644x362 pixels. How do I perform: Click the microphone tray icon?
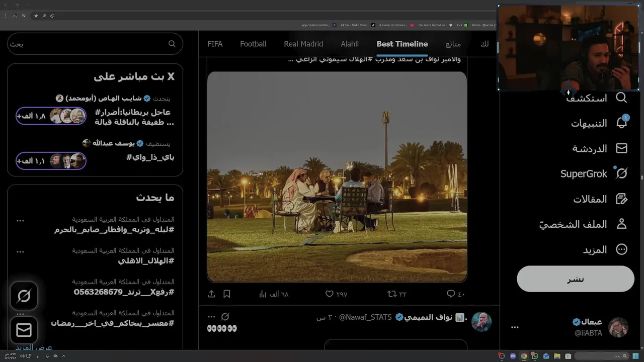pyautogui.click(x=47, y=356)
